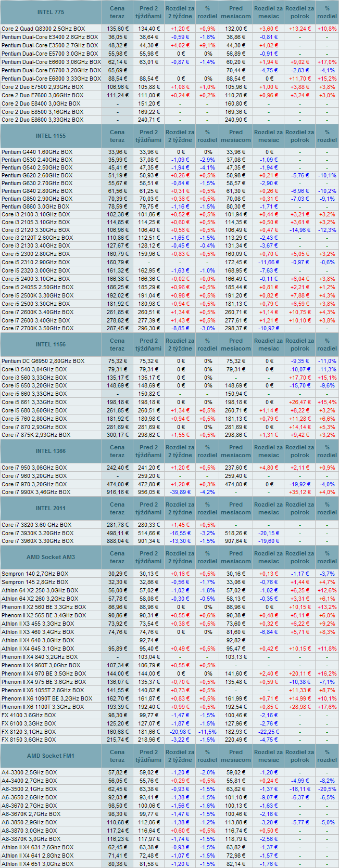Image resolution: width=339 pixels, height=868 pixels.
Task: Select 'Rozdiel za 2 týždne' header in INTEL 2011 section
Action: point(180,508)
